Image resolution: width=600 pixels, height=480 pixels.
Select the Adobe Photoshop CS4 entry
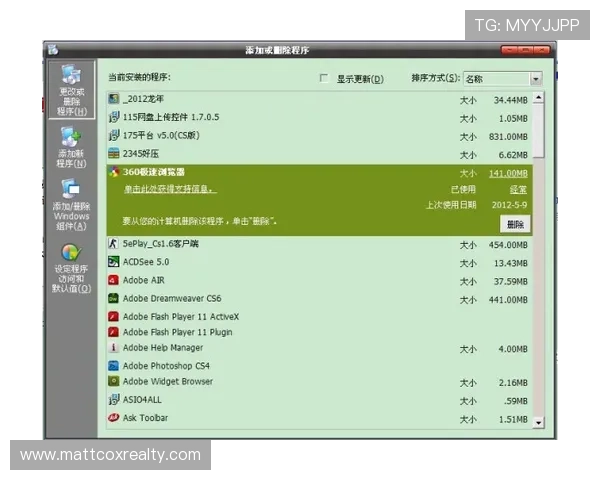click(319, 366)
